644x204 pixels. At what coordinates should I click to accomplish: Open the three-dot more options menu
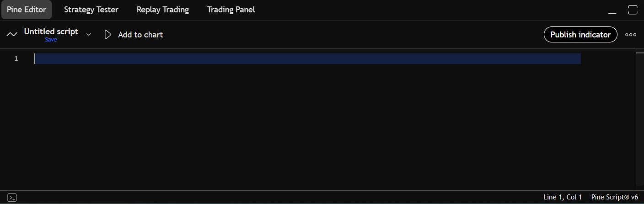pyautogui.click(x=631, y=35)
